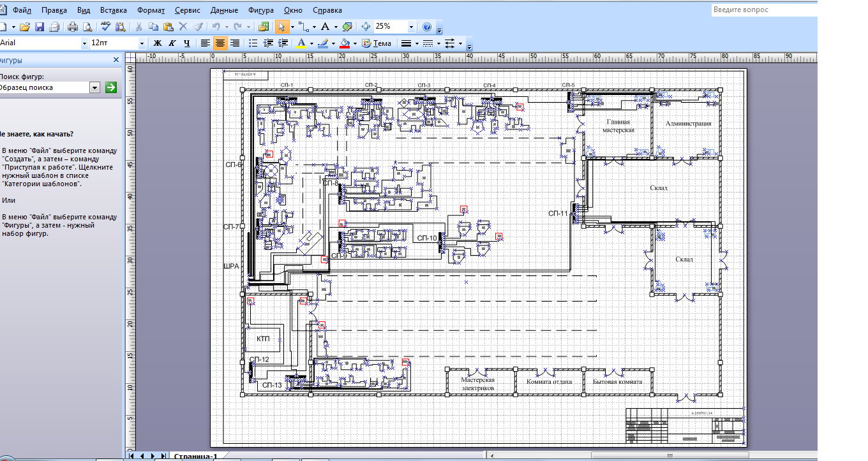
Task: Click the Администрация room label
Action: [688, 123]
